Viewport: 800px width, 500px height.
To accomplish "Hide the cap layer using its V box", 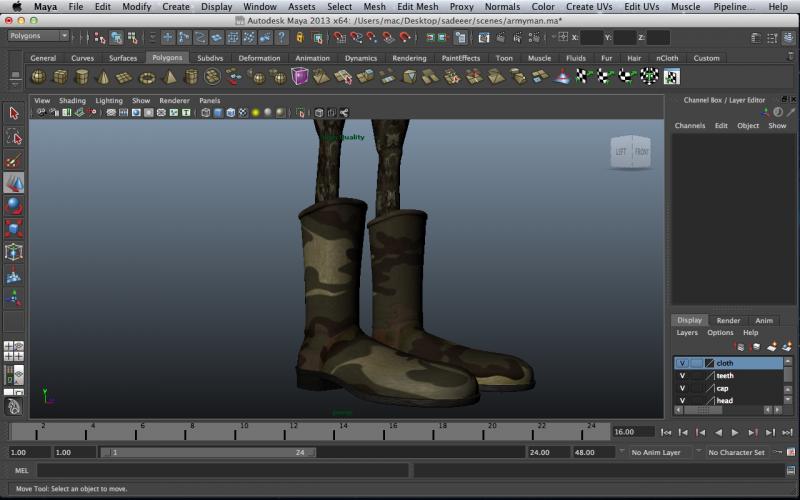I will 682,388.
